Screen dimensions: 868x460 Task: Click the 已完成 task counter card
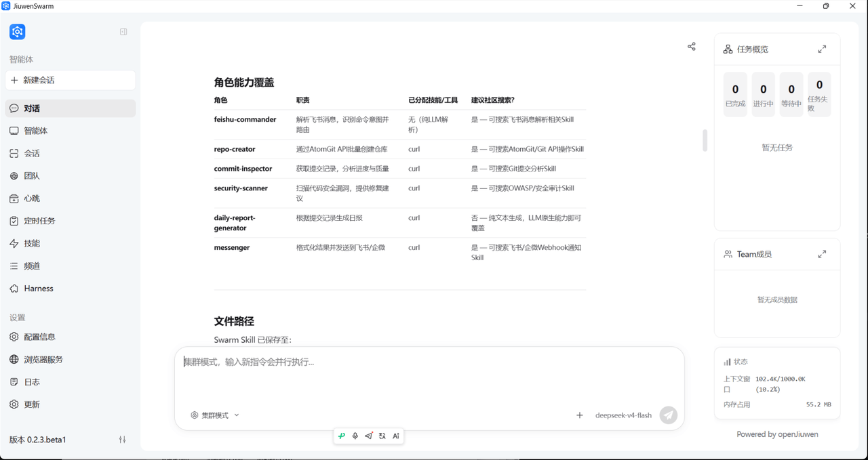click(735, 94)
